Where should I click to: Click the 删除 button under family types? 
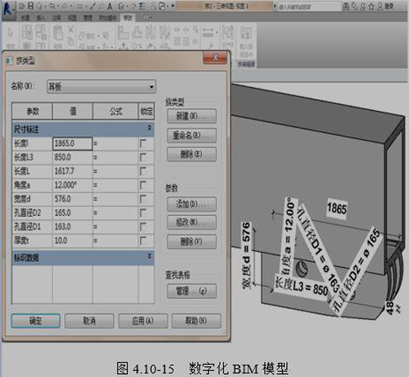(x=192, y=154)
